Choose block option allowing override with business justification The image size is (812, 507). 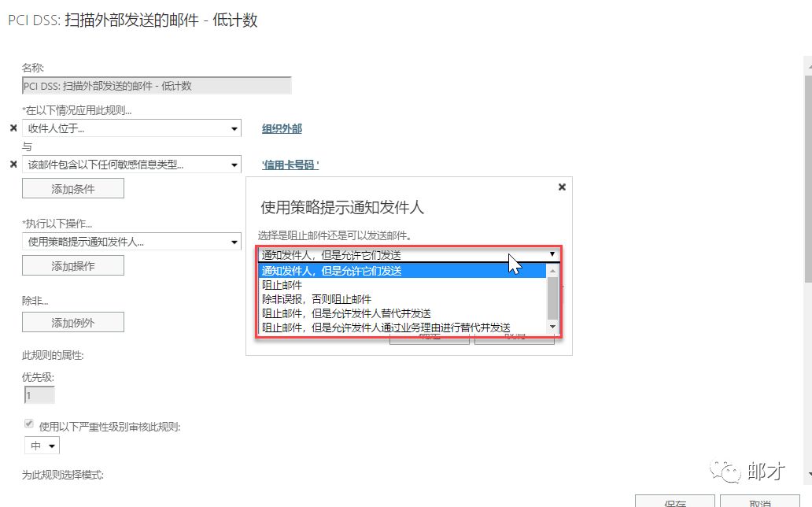[x=386, y=328]
